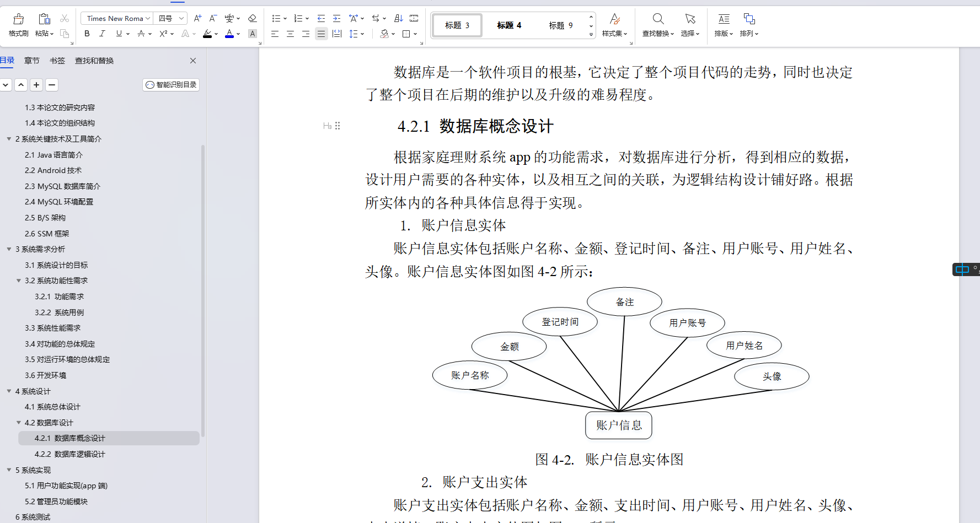Click the 智能识别目录 button
Viewport: 980px width, 523px height.
click(171, 85)
